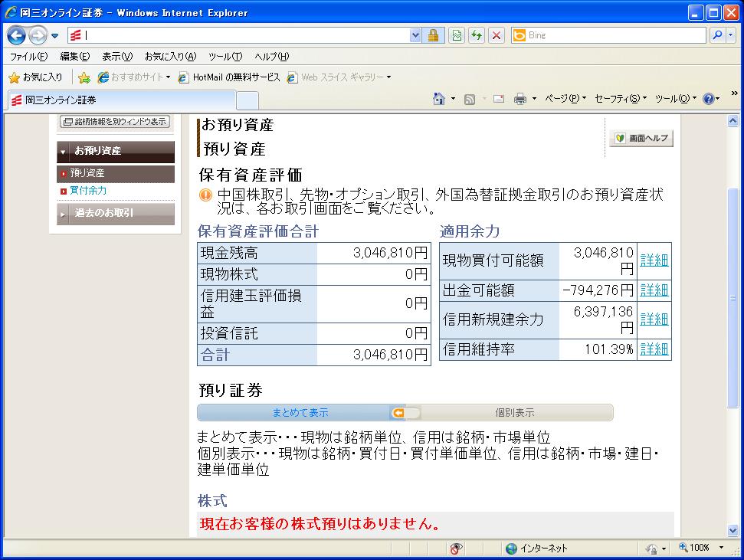The height and width of the screenshot is (560, 744).
Task: Click the red Stop loading icon
Action: pyautogui.click(x=497, y=35)
